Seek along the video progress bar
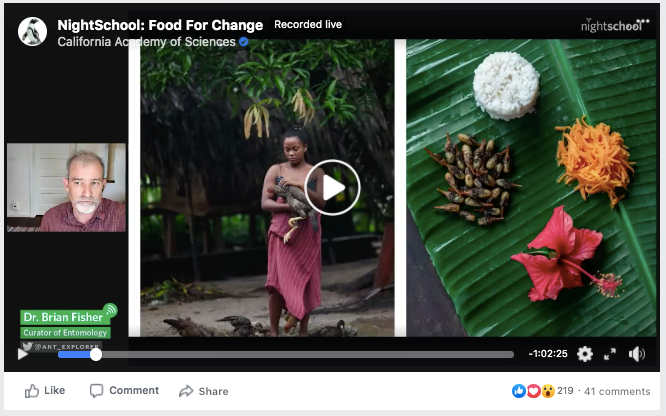 pyautogui.click(x=300, y=354)
